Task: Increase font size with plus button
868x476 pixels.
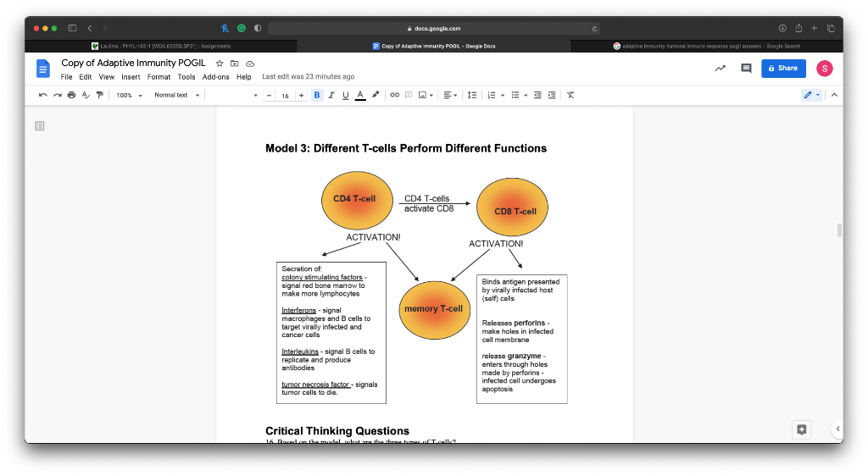Action: pyautogui.click(x=301, y=95)
